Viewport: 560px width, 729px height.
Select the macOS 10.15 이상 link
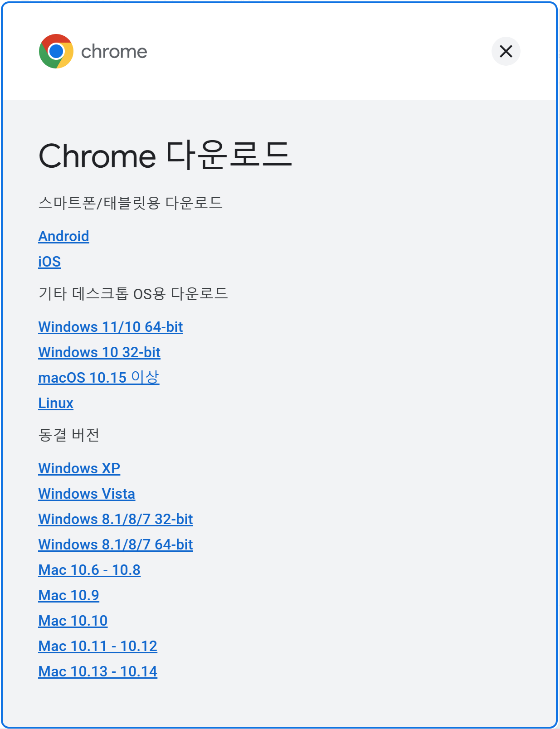tap(99, 377)
